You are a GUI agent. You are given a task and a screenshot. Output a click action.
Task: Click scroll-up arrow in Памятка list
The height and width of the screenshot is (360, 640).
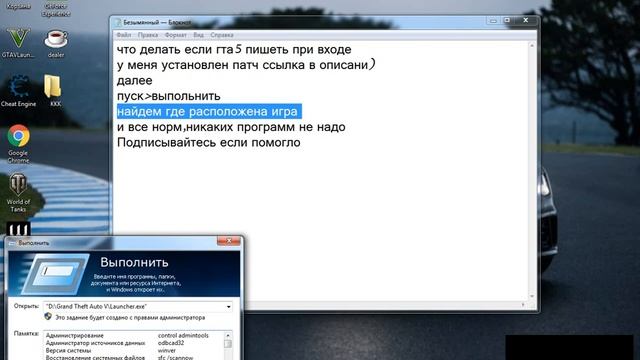[228, 335]
